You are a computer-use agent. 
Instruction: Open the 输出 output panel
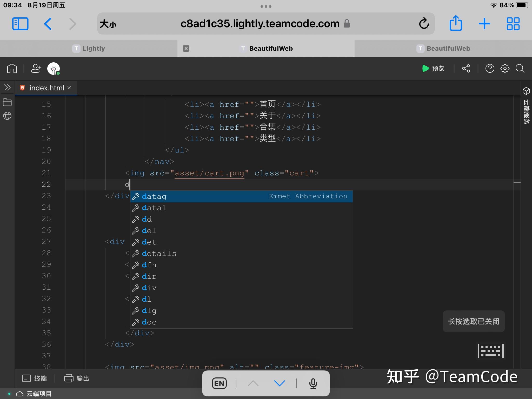tap(77, 378)
